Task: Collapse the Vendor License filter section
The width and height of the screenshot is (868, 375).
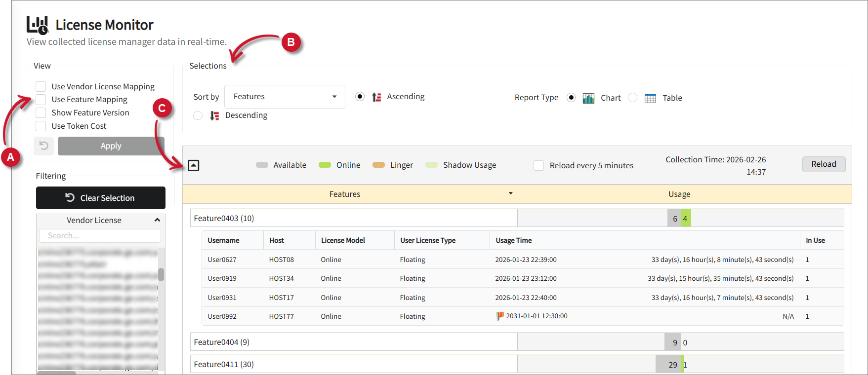Action: coord(157,220)
